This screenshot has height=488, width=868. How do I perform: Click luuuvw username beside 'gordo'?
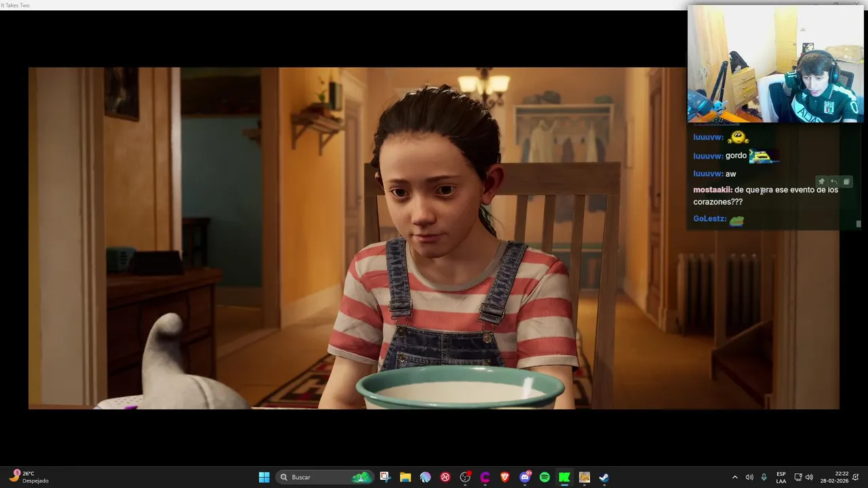(x=707, y=156)
